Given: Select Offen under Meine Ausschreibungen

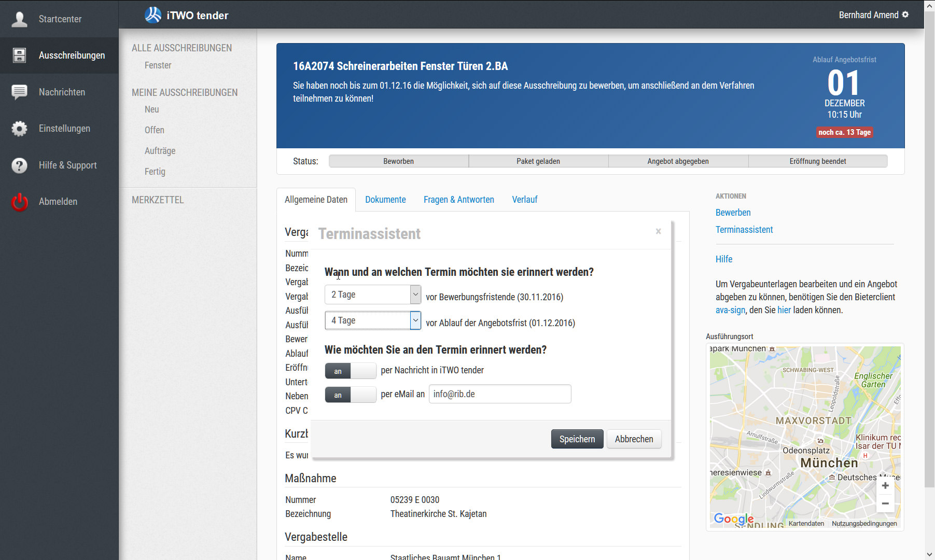Looking at the screenshot, I should click(x=154, y=130).
